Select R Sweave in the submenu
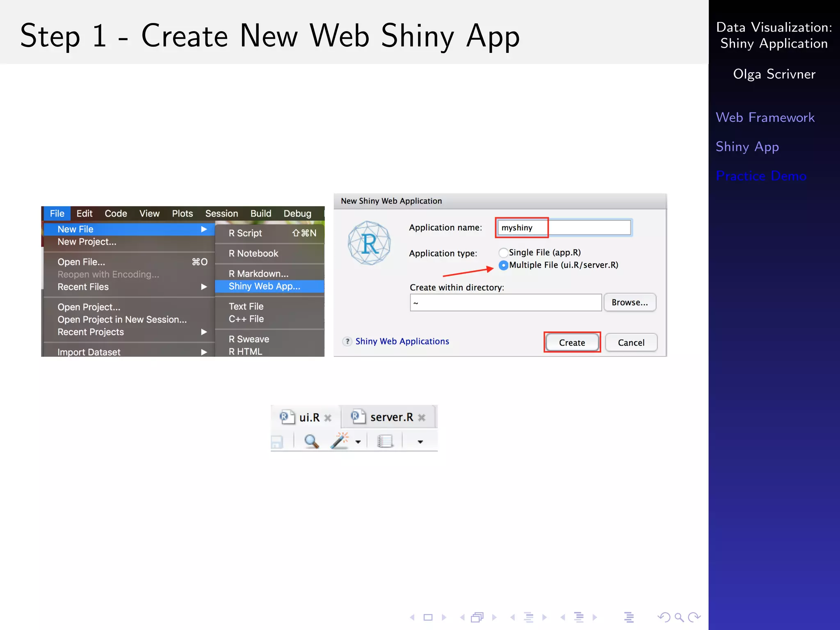Image resolution: width=840 pixels, height=630 pixels. point(270,339)
